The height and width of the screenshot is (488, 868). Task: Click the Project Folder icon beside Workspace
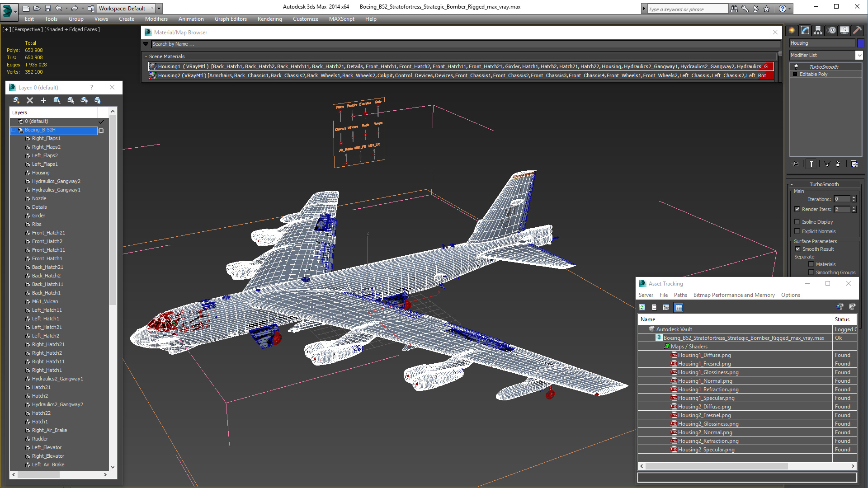(91, 8)
